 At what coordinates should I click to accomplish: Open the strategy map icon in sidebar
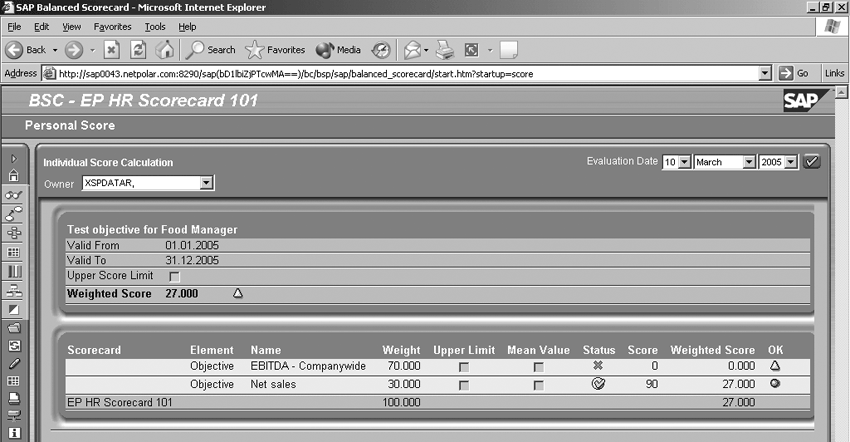click(14, 214)
